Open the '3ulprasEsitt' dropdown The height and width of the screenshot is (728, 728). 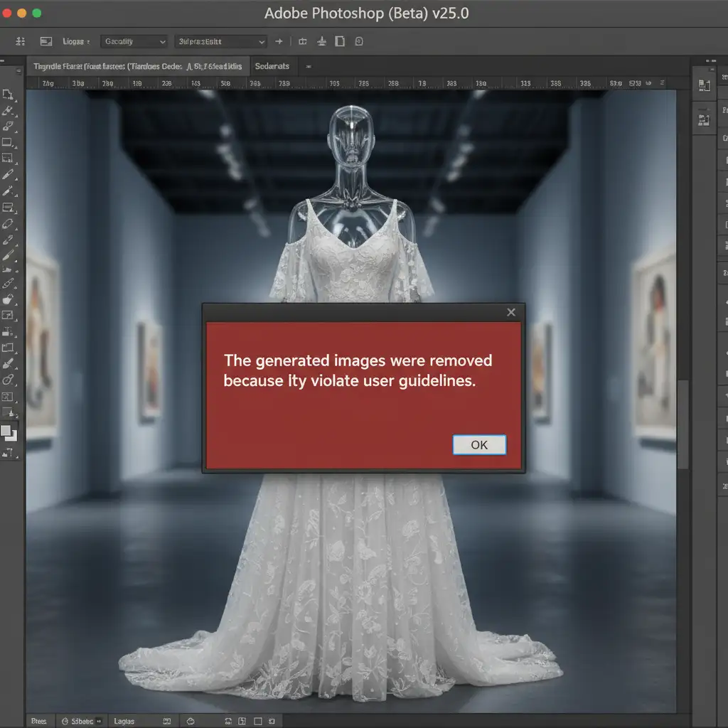pos(220,42)
